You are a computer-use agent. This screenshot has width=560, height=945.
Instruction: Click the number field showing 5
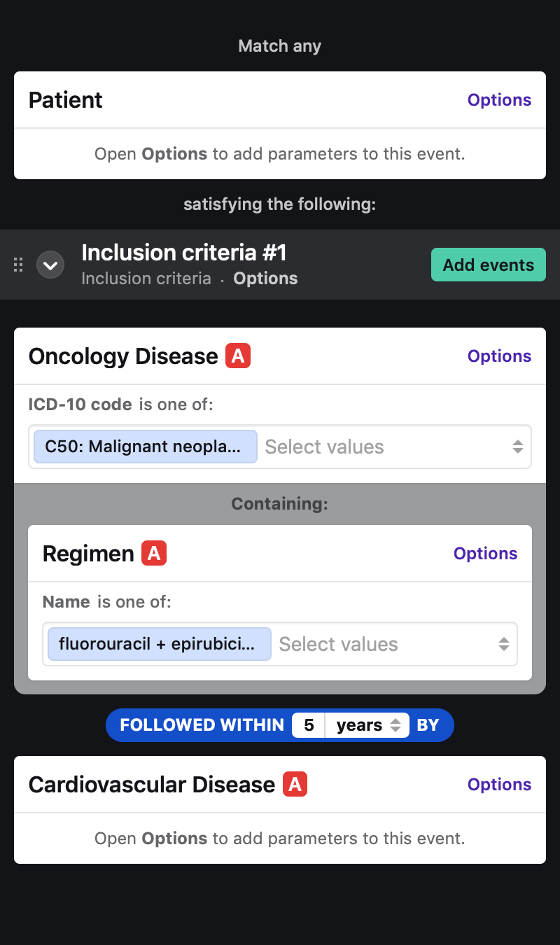coord(308,725)
